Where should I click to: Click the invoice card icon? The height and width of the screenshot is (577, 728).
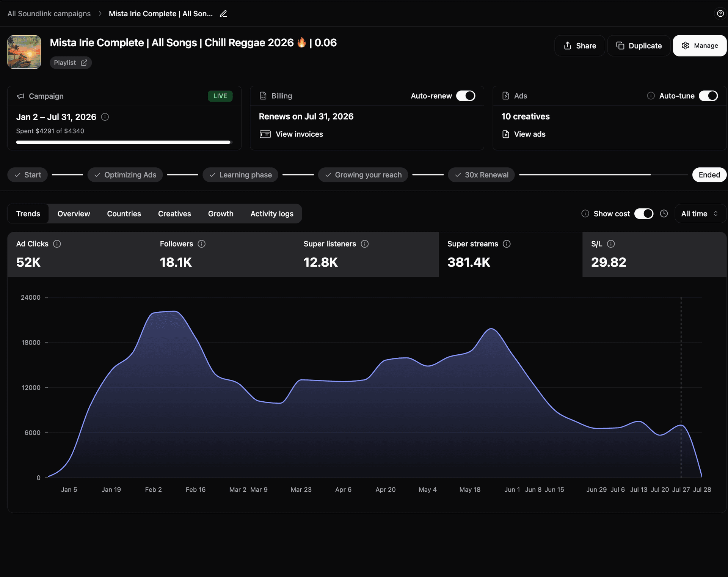265,134
